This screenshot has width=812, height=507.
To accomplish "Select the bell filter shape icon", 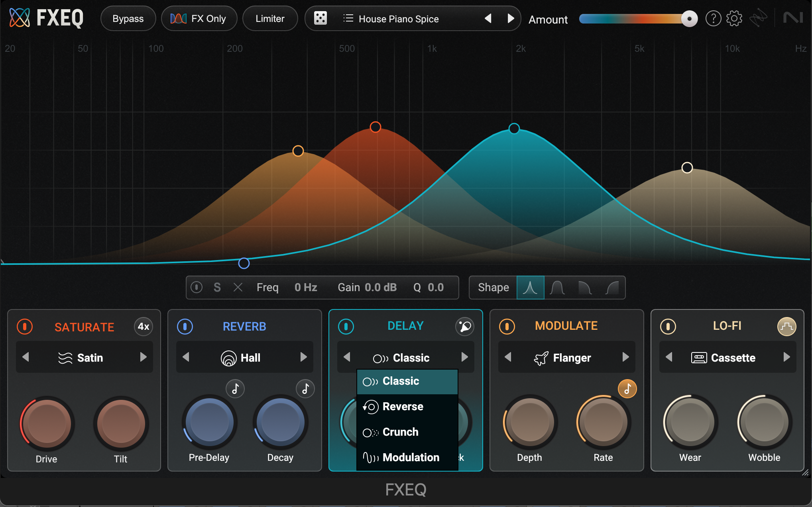I will pos(557,287).
